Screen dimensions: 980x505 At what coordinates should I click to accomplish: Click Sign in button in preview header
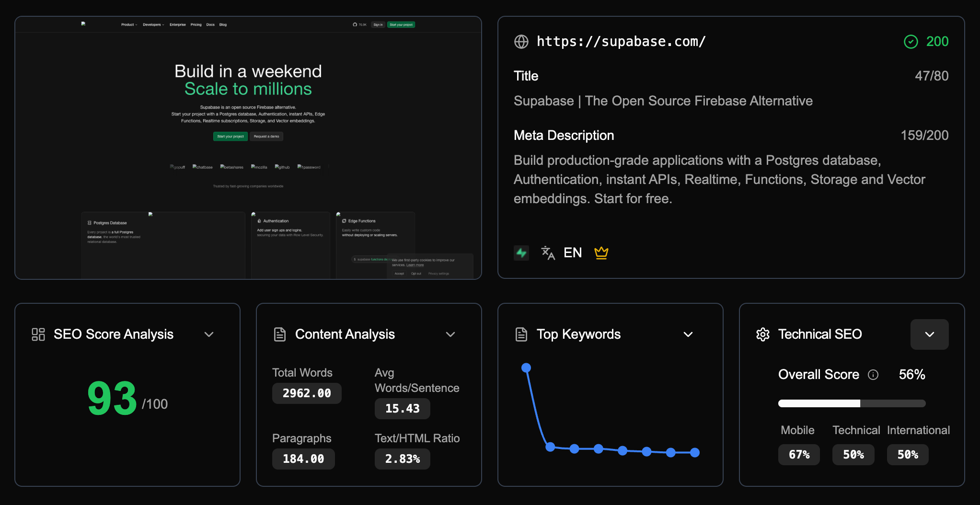coord(378,24)
